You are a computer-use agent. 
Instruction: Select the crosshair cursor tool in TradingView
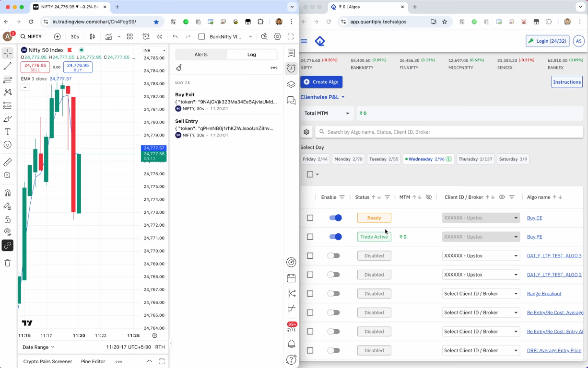8,53
